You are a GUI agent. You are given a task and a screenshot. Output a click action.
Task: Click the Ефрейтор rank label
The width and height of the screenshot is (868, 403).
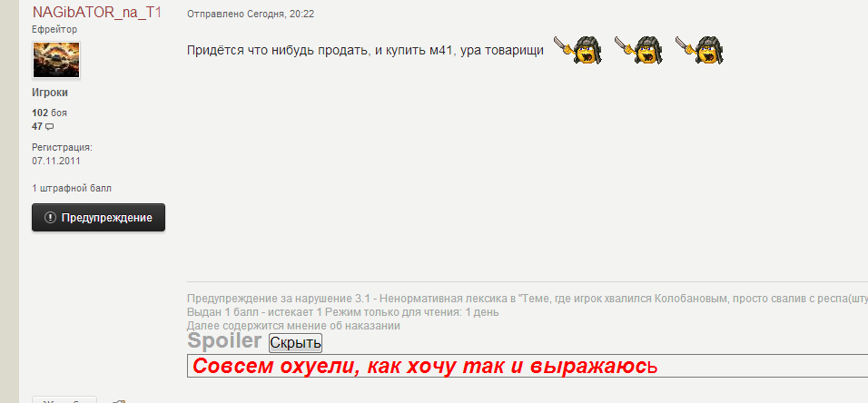pyautogui.click(x=54, y=29)
